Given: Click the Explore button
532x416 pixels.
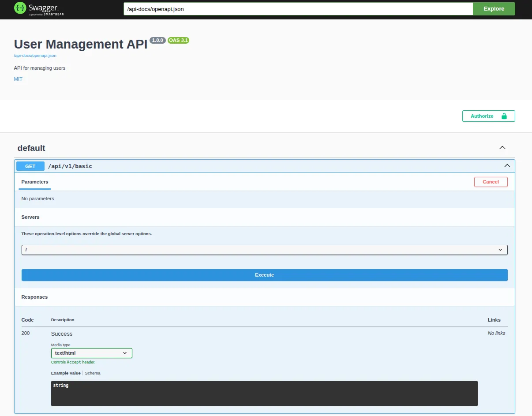Looking at the screenshot, I should [494, 8].
